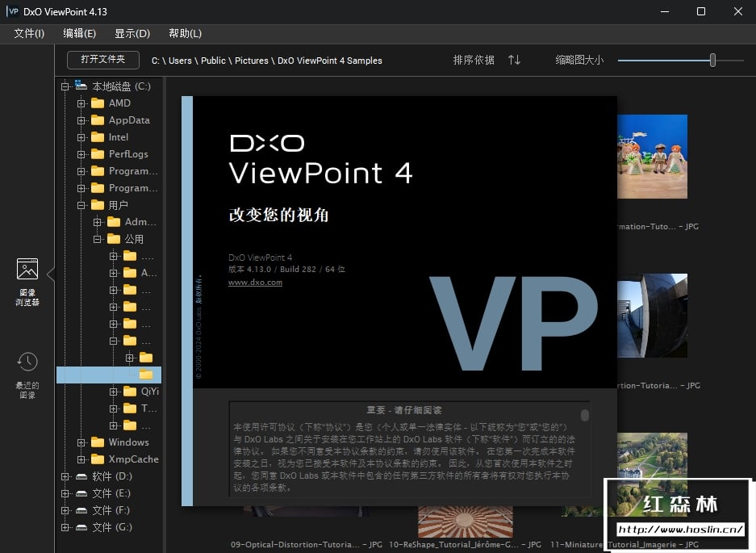Collapse the 用户 folder node
Viewport: 756px width, 553px height.
(x=81, y=205)
